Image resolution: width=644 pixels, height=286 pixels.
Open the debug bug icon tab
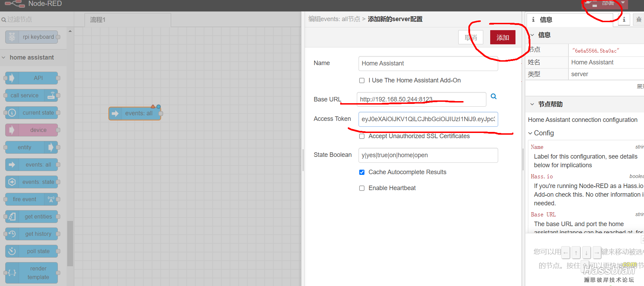638,20
